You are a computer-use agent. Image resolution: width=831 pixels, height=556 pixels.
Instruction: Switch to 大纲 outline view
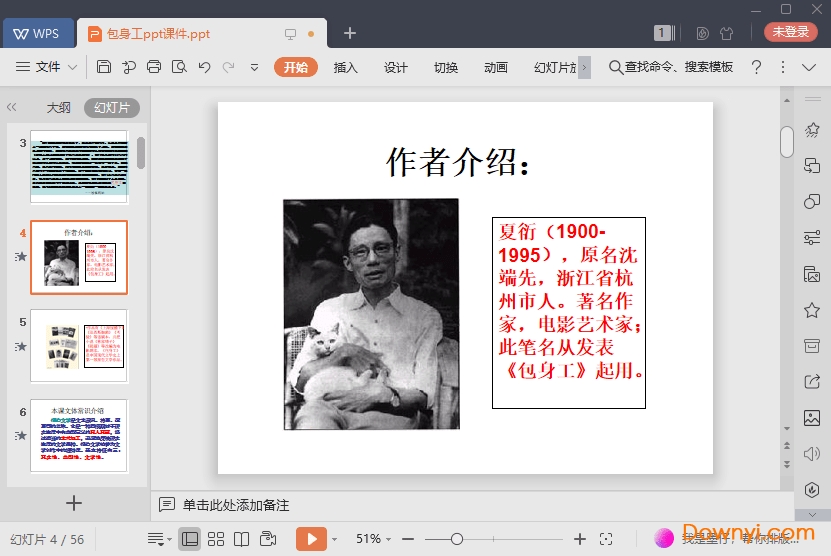pos(58,108)
